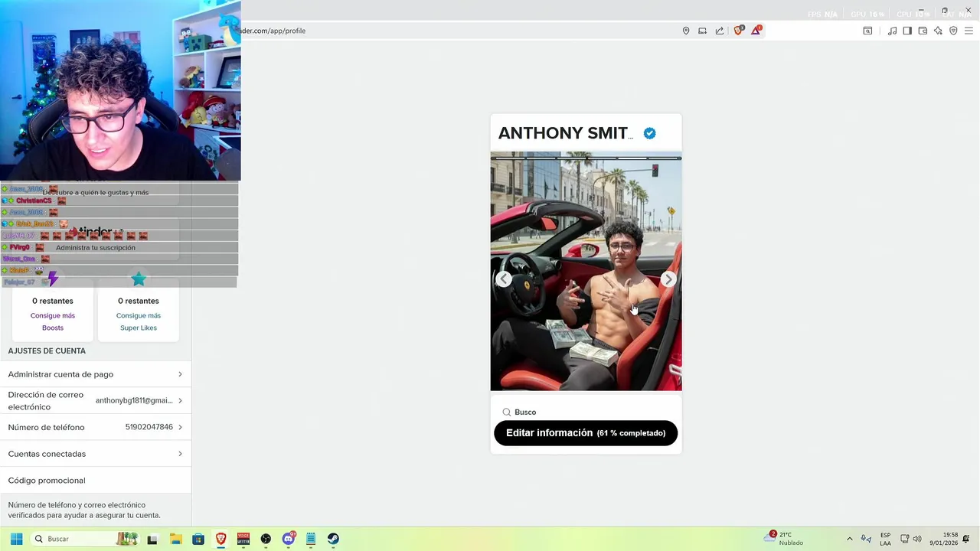The image size is (980, 551).
Task: Show previous profile photo with left arrow
Action: [504, 279]
